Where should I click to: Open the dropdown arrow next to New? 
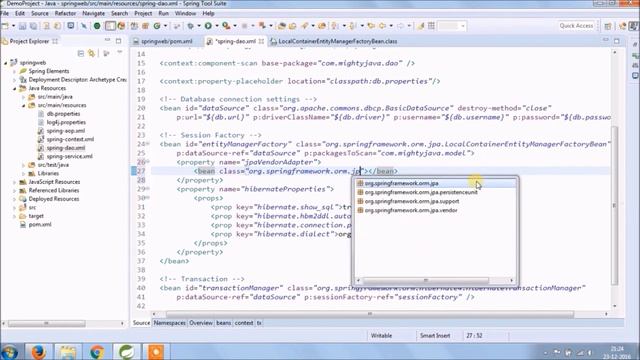click(x=13, y=26)
